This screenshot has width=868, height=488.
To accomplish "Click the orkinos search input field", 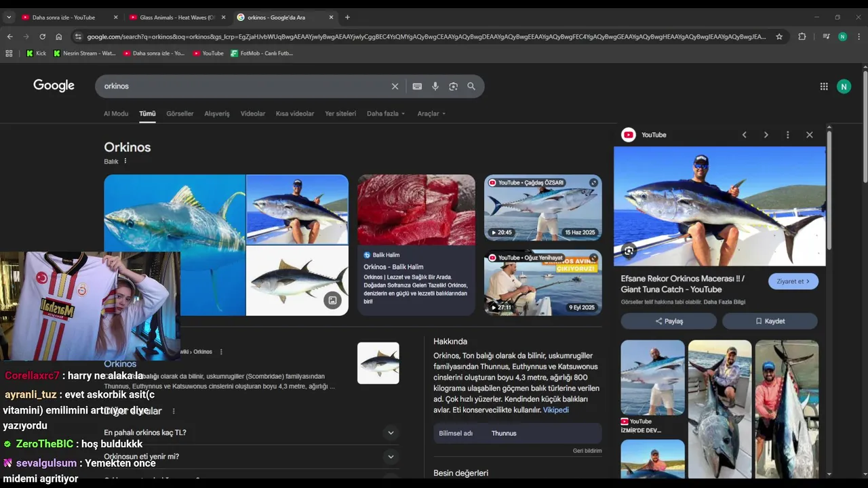I will pyautogui.click(x=244, y=86).
